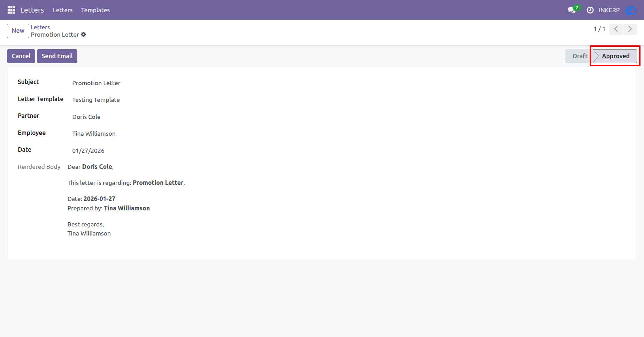The width and height of the screenshot is (644, 337).
Task: Click the Letter Template label
Action: coord(40,99)
